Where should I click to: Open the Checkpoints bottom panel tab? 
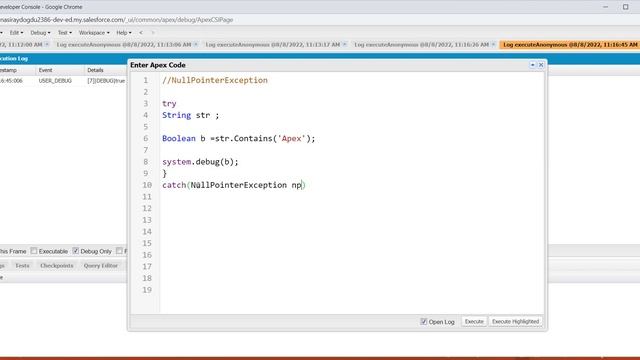click(57, 266)
